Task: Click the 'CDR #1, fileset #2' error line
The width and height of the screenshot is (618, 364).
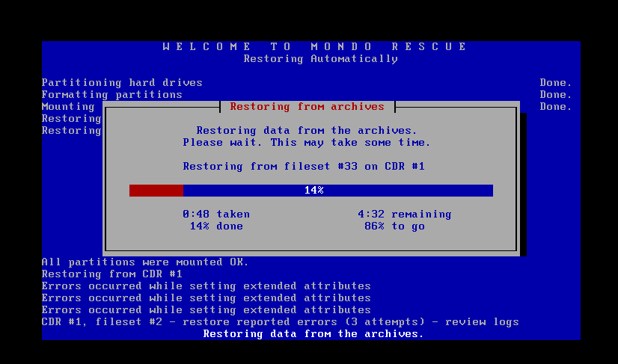Action: (x=281, y=322)
